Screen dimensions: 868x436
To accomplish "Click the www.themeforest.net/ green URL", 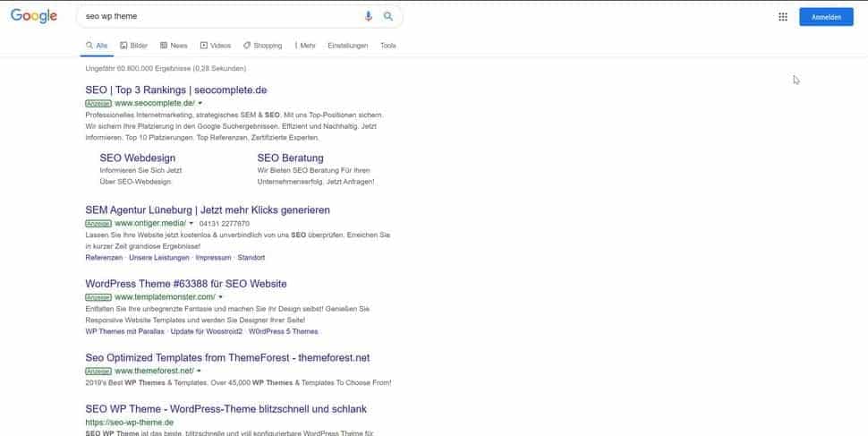I will click(x=155, y=371).
